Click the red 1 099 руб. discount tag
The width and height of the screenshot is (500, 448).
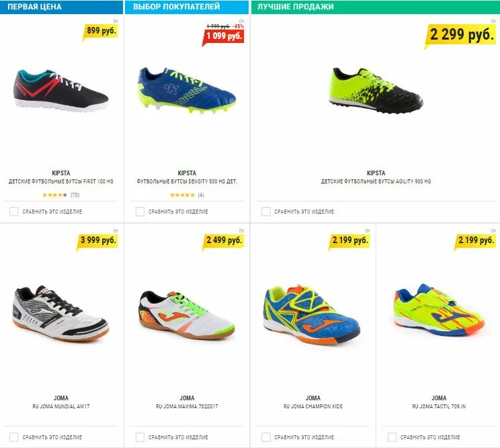(x=224, y=37)
